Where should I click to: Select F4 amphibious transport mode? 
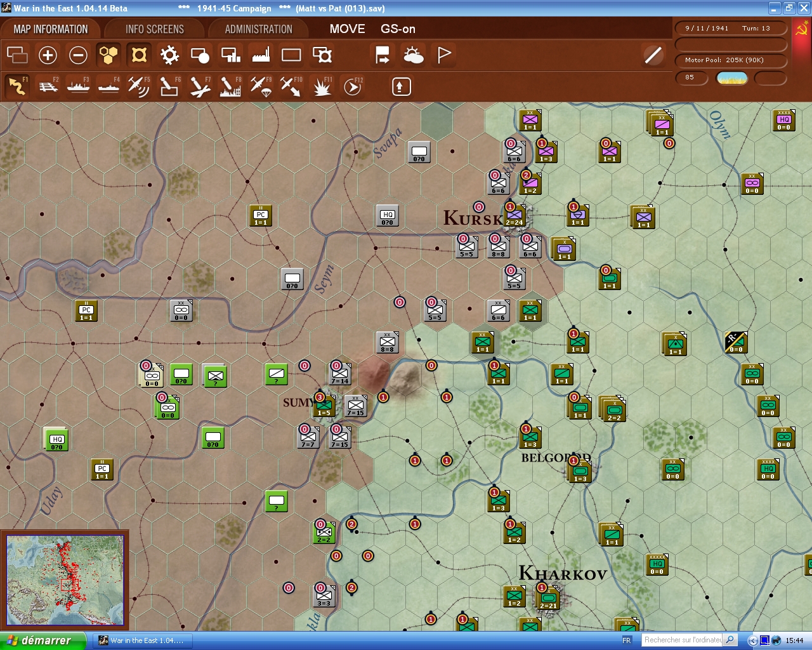point(108,86)
